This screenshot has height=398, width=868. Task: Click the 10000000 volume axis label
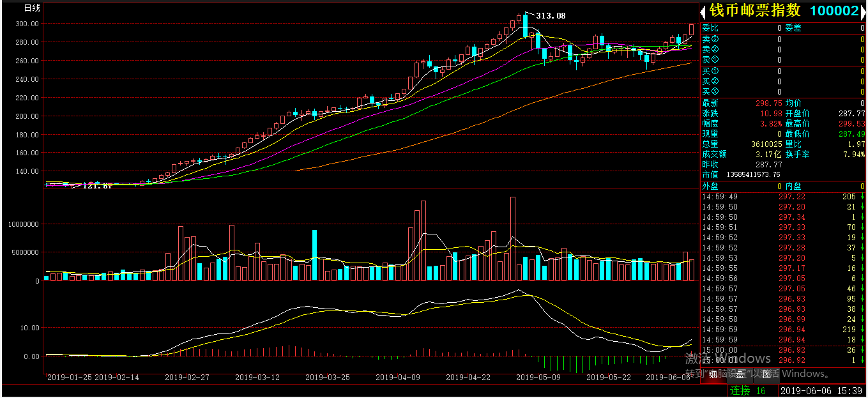click(x=23, y=225)
